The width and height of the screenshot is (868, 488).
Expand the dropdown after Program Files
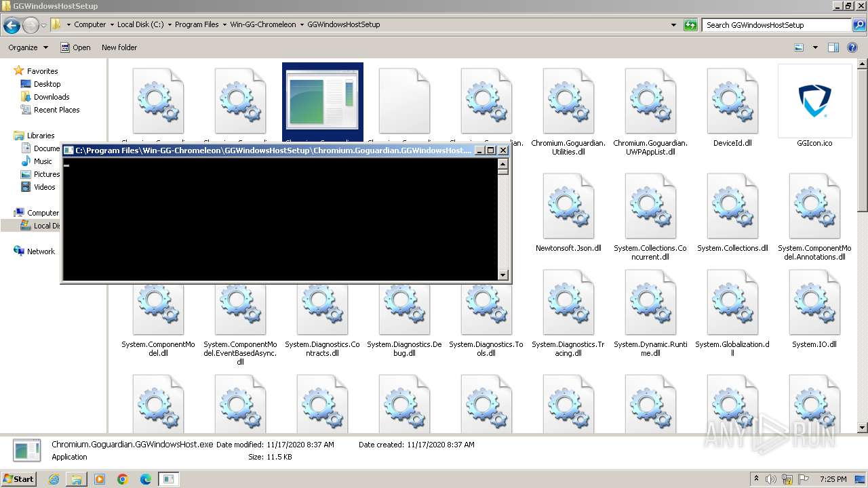[x=224, y=24]
